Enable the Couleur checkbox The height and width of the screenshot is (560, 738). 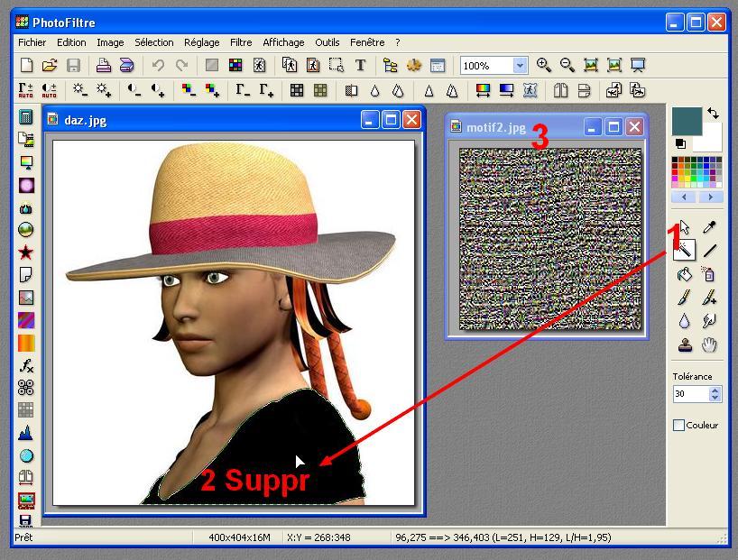pos(678,425)
